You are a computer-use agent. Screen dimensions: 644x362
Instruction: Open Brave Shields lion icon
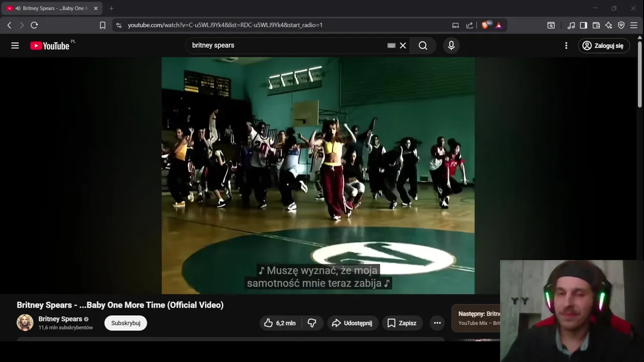(x=486, y=25)
